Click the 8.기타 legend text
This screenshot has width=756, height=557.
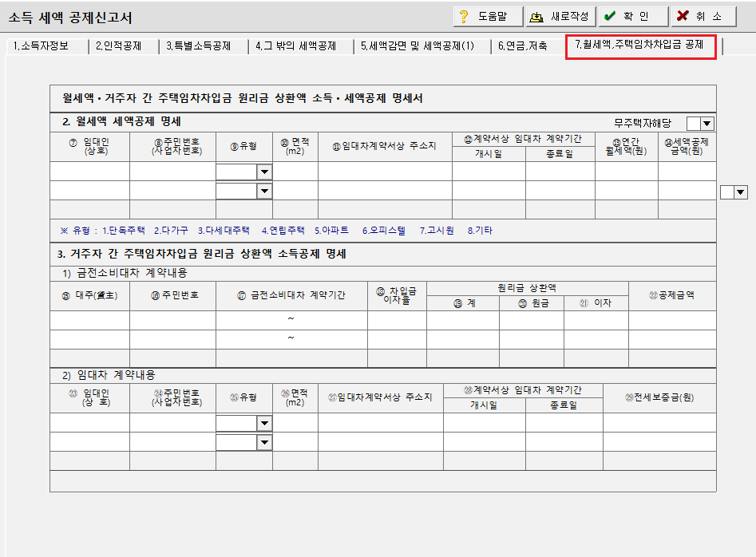480,231
